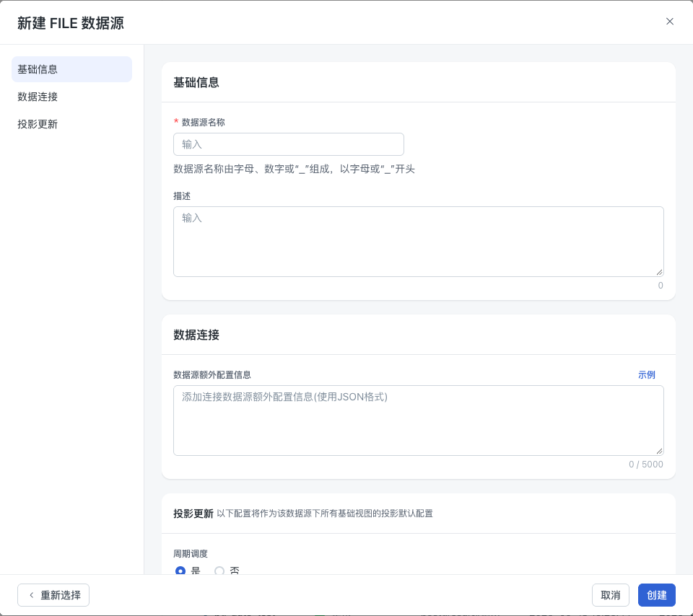
Task: Click the 投影更新 section description text
Action: pyautogui.click(x=325, y=514)
